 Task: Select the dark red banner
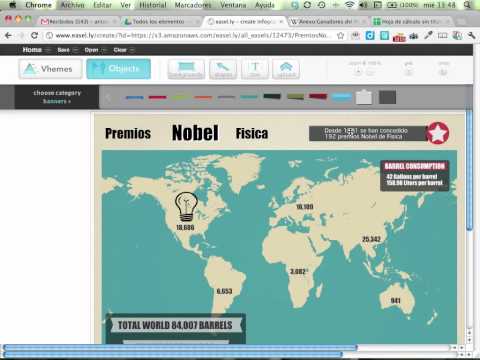[x=318, y=97]
